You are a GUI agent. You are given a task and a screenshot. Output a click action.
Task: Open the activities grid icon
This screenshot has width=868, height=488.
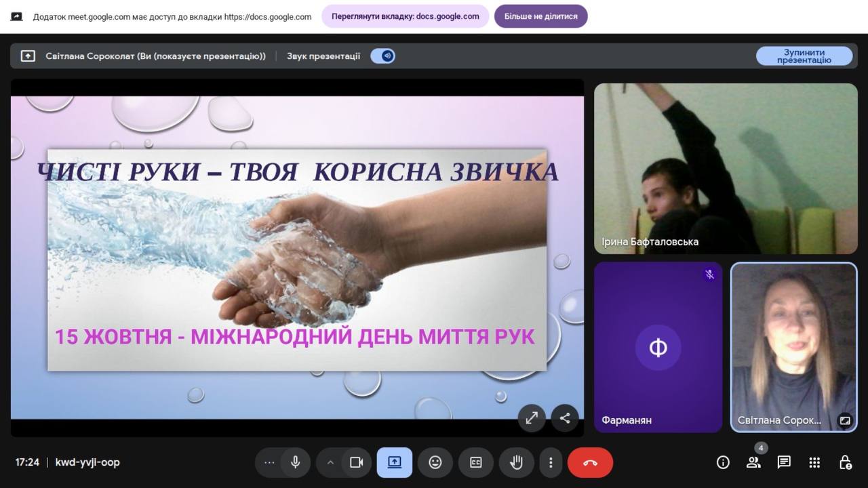pos(814,462)
